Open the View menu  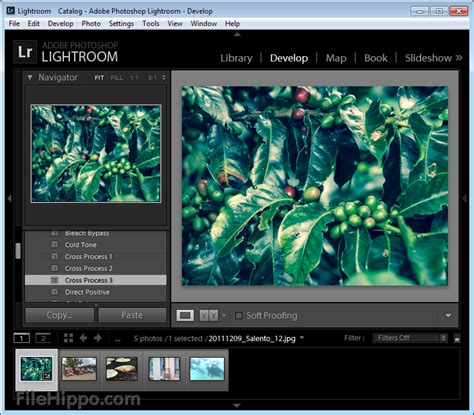pyautogui.click(x=175, y=24)
